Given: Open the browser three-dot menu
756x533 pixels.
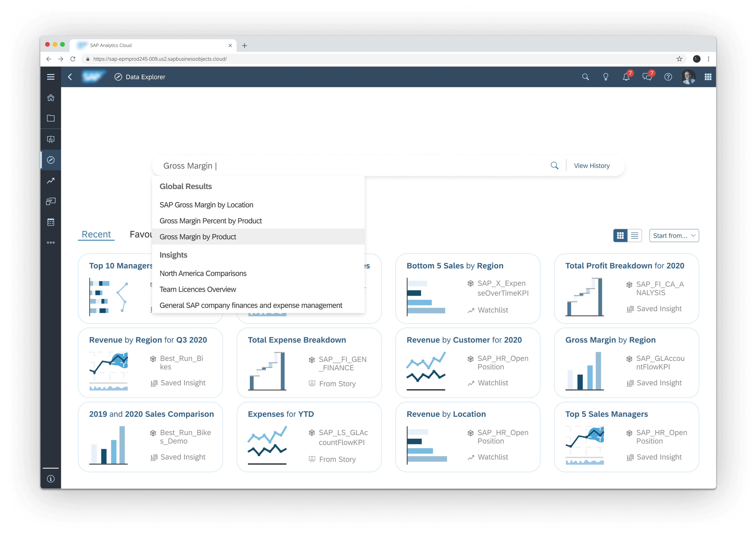Looking at the screenshot, I should point(709,59).
